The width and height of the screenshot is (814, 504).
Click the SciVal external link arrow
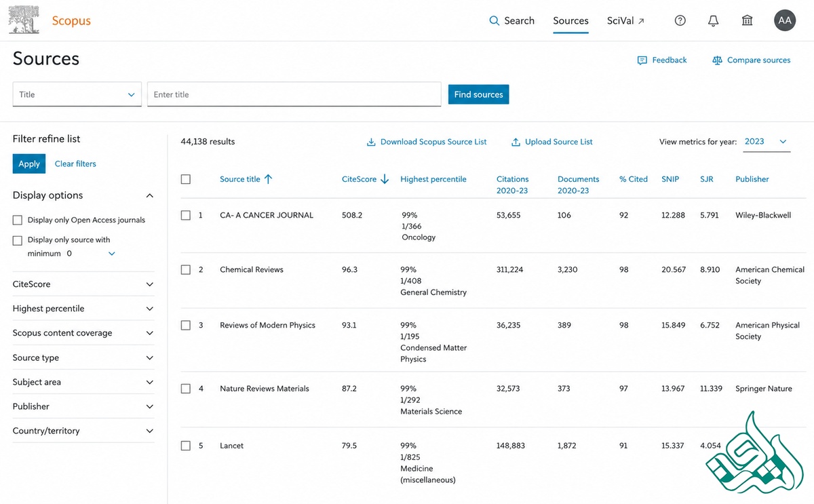coord(641,21)
